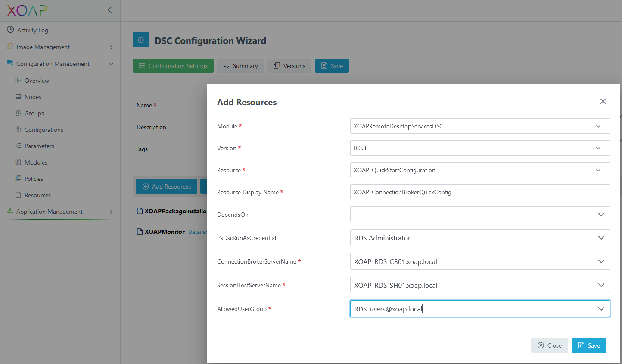Open the Versions tab
This screenshot has width=622, height=364.
[x=289, y=65]
